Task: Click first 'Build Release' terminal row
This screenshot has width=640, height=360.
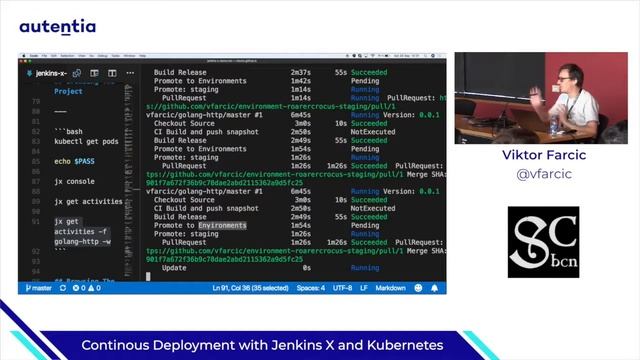Action: pos(180,72)
